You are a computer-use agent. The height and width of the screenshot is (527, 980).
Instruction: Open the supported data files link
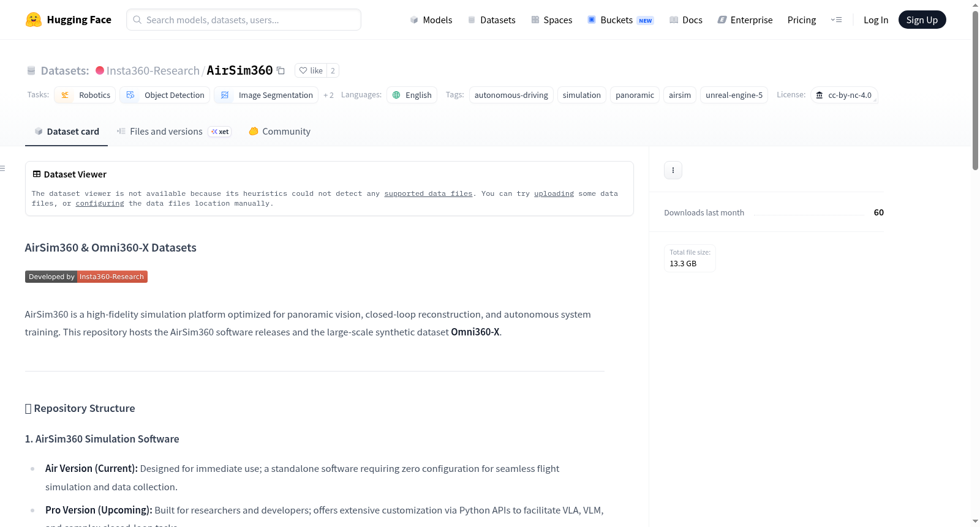(428, 193)
